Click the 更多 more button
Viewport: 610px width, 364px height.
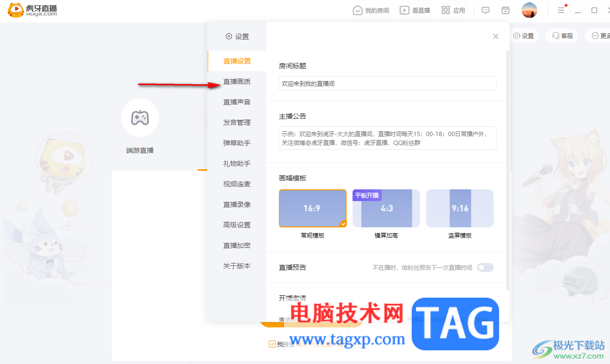[599, 36]
